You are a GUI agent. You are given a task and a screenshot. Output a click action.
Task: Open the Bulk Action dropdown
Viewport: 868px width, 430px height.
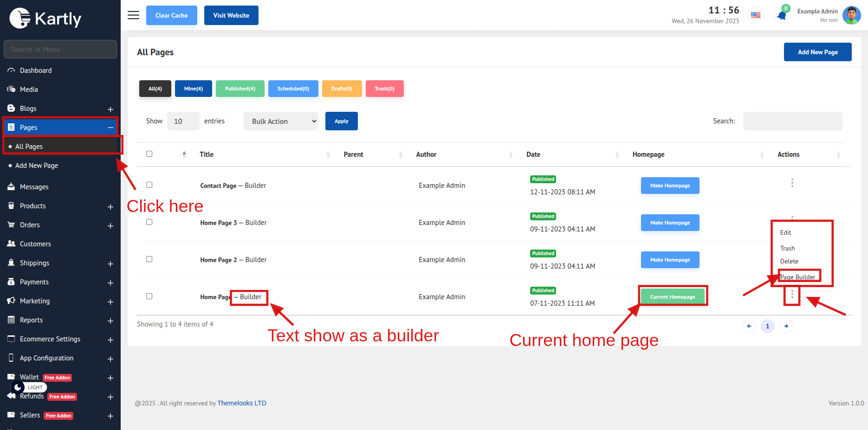[280, 121]
